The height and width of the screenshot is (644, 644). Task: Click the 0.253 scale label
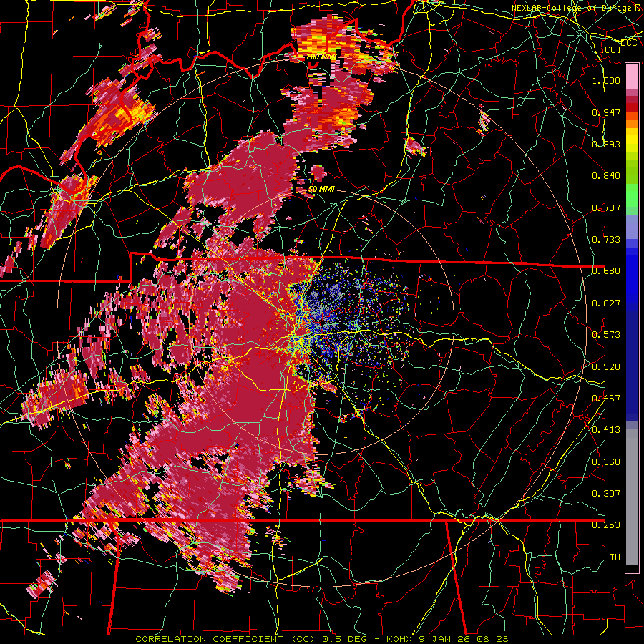(x=606, y=525)
